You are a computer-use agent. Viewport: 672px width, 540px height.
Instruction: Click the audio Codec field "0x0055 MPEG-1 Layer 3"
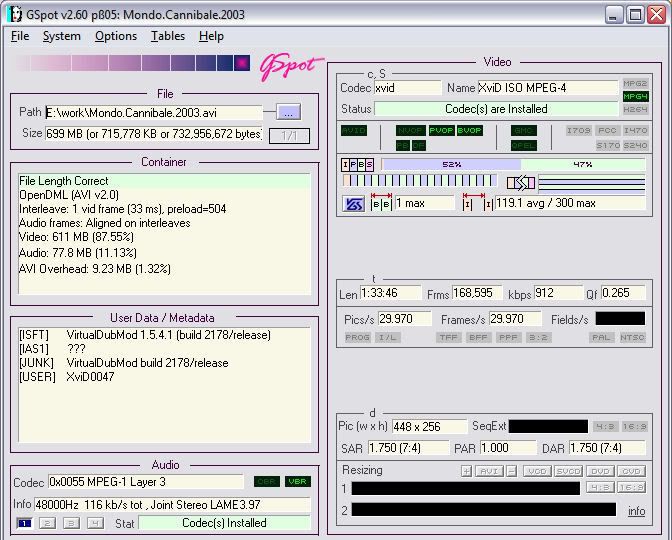(x=145, y=482)
